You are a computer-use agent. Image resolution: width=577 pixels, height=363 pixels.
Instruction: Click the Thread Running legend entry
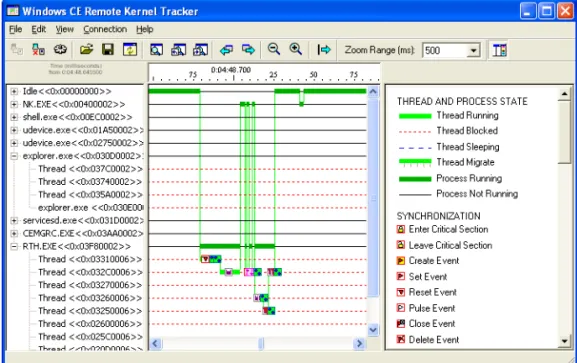pyautogui.click(x=449, y=116)
